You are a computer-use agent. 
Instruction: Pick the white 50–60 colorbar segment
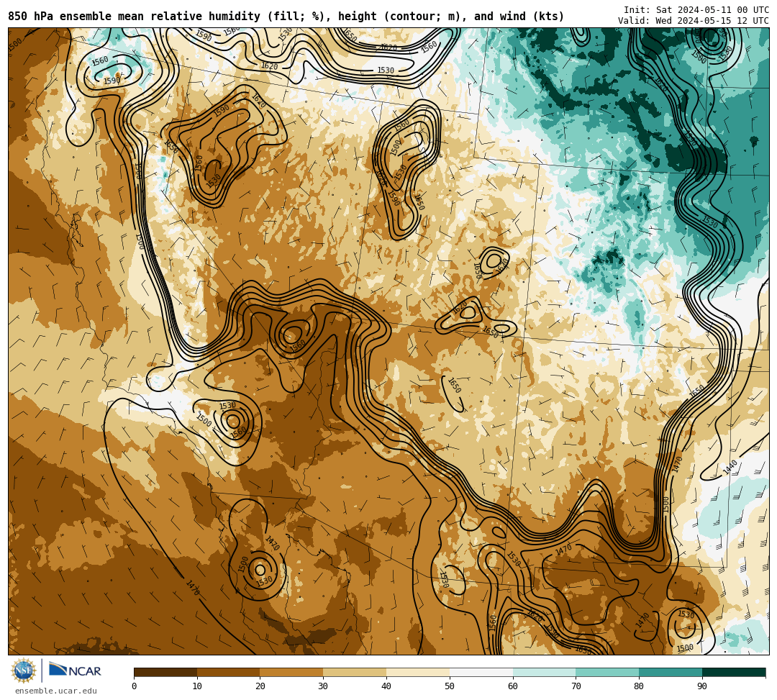481,672
